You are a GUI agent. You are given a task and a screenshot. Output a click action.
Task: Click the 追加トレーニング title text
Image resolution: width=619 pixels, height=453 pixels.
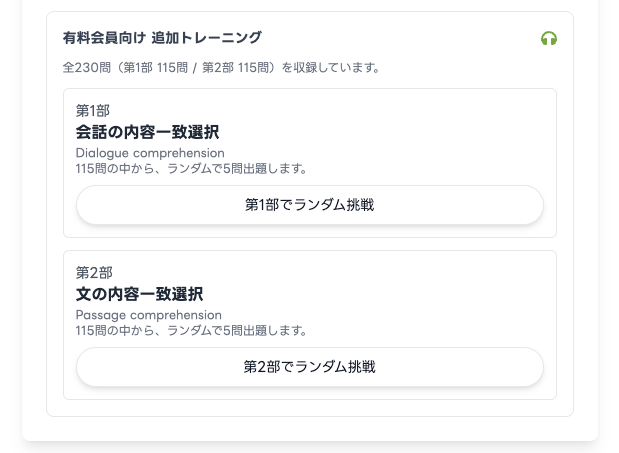pos(206,38)
